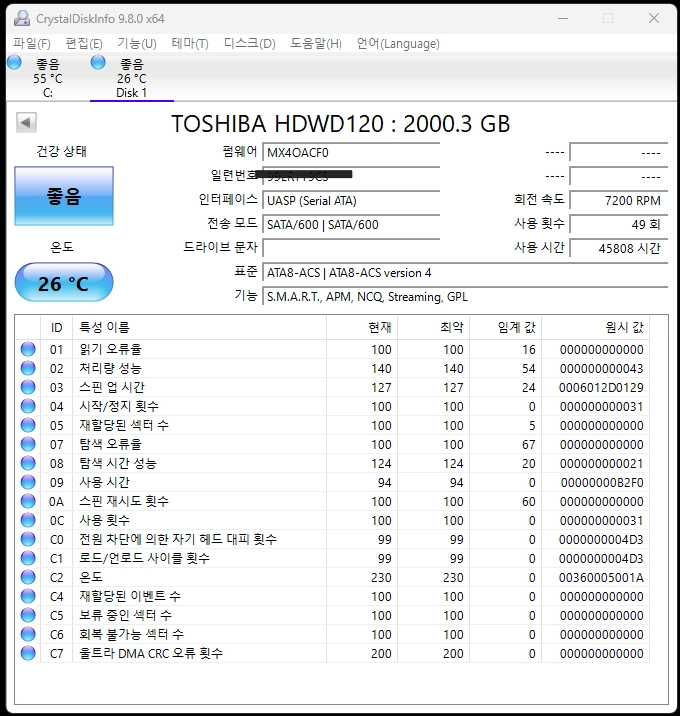
Task: Open the 기능(U) menu
Action: click(137, 43)
